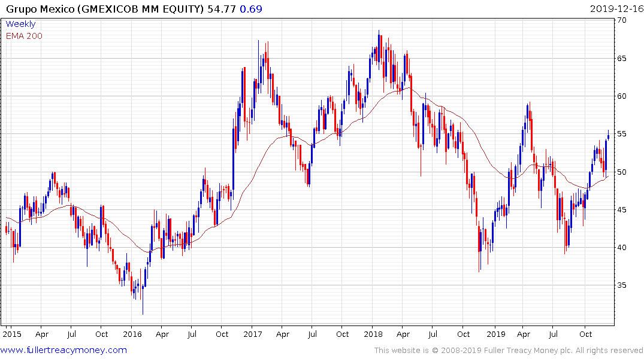644x359 pixels.
Task: Click the 2018 time axis label
Action: pyautogui.click(x=373, y=334)
